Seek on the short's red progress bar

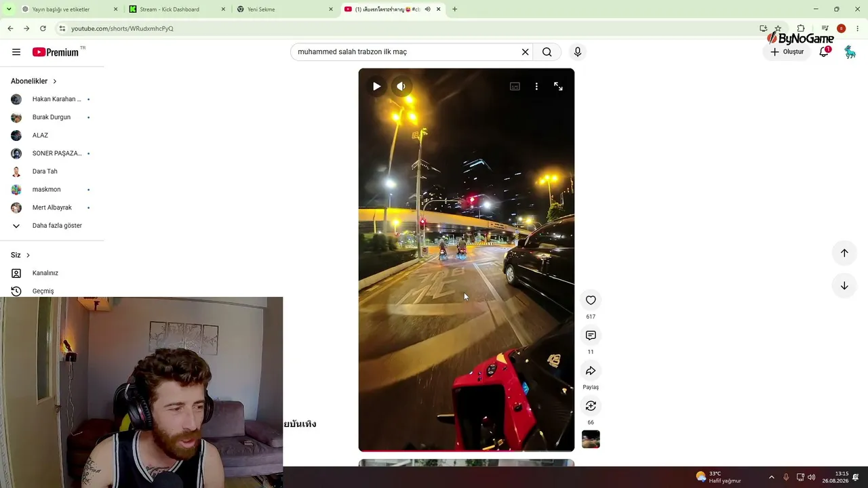click(467, 450)
